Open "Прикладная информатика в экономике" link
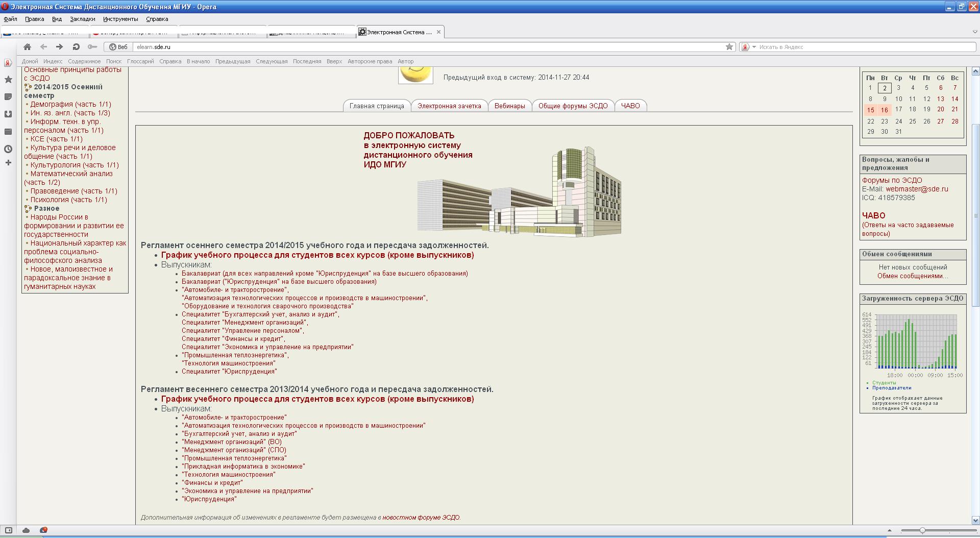This screenshot has height=538, width=980. (x=243, y=467)
